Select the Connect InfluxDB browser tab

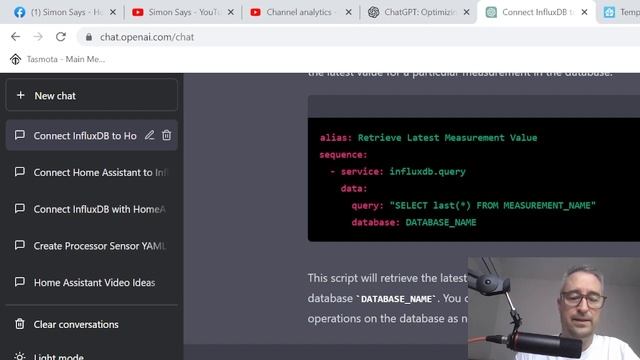pos(536,12)
